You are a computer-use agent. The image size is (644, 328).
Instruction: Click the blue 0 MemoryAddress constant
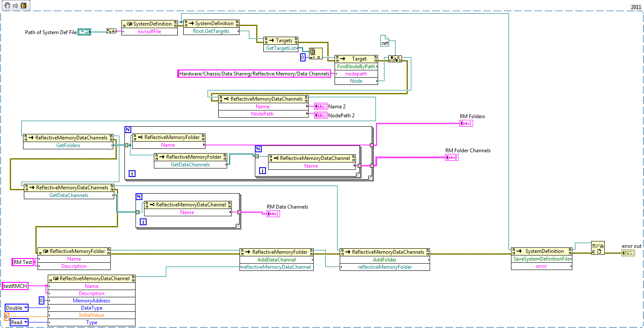pyautogui.click(x=41, y=301)
